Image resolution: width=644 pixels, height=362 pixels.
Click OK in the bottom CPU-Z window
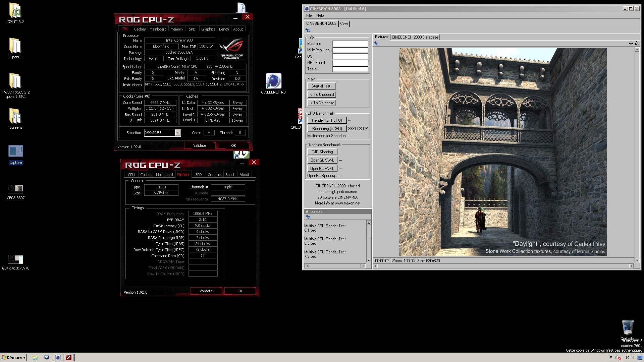pos(240,291)
